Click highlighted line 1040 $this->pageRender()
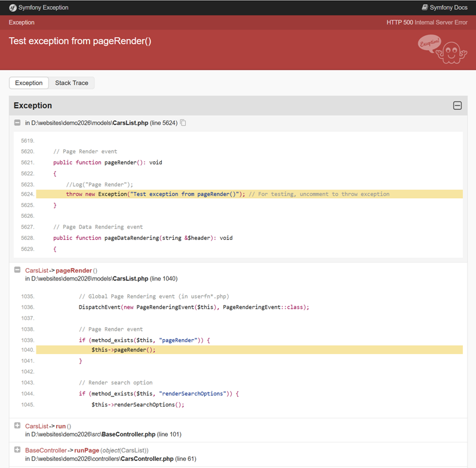 coord(249,350)
